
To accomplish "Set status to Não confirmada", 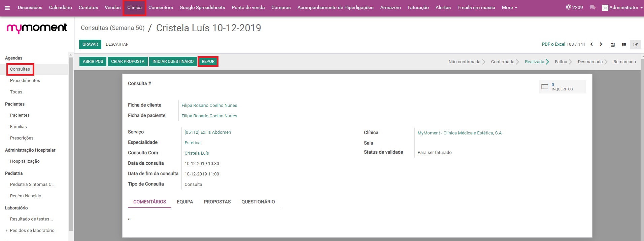I will (465, 62).
